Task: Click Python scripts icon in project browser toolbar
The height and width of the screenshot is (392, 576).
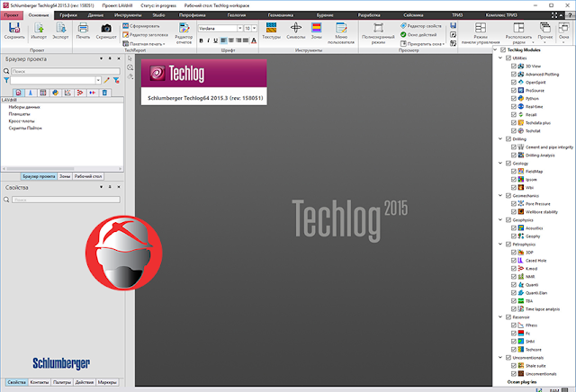Action: 56,93
